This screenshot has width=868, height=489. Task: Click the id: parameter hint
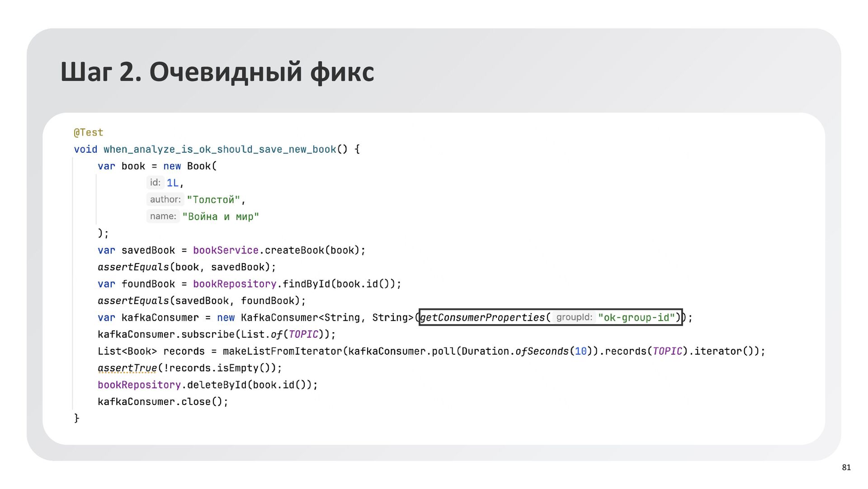155,183
